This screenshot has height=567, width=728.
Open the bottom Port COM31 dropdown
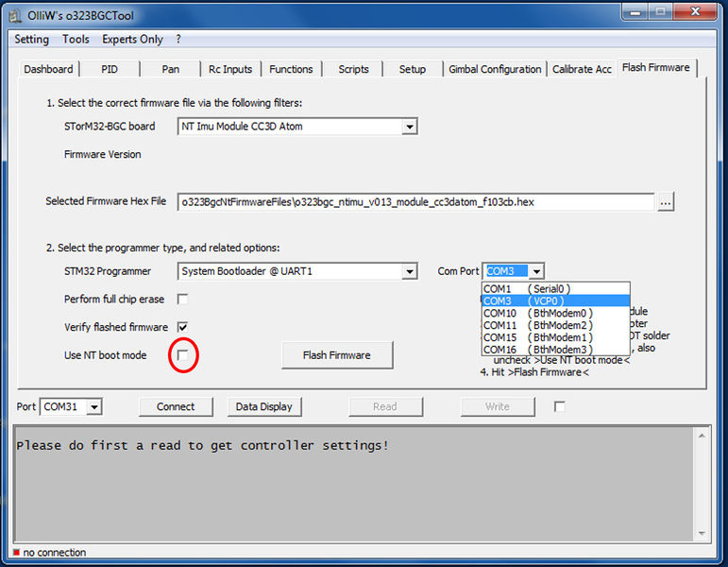pyautogui.click(x=93, y=407)
